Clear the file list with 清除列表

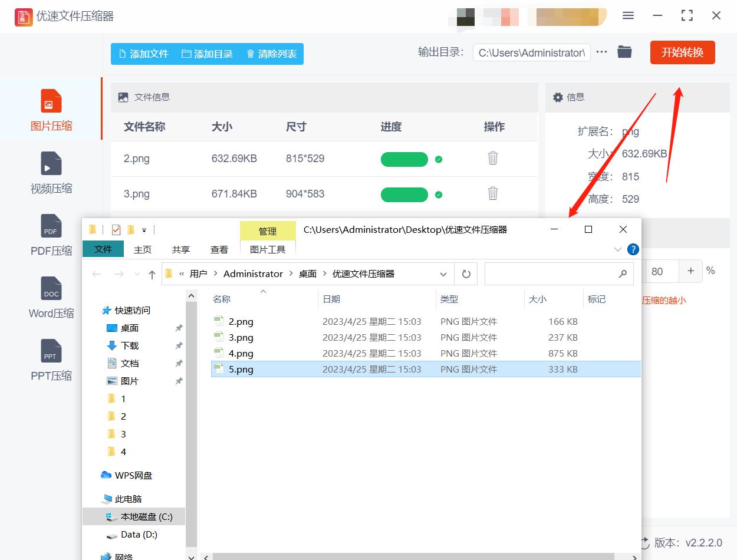pyautogui.click(x=271, y=53)
